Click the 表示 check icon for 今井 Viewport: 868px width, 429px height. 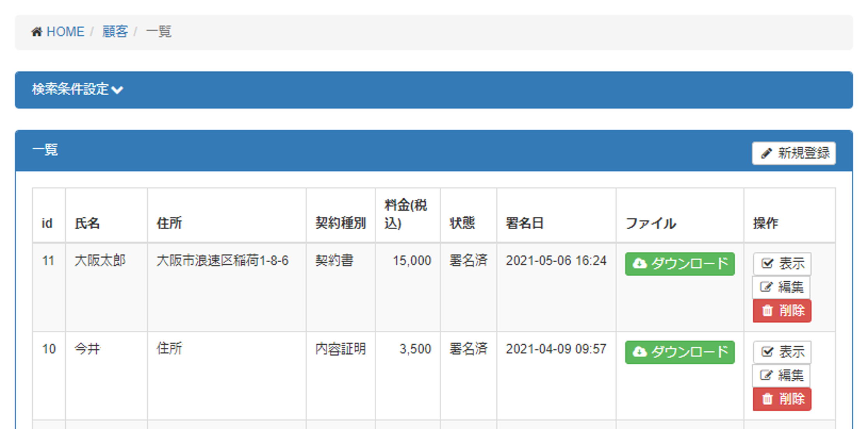tap(767, 352)
